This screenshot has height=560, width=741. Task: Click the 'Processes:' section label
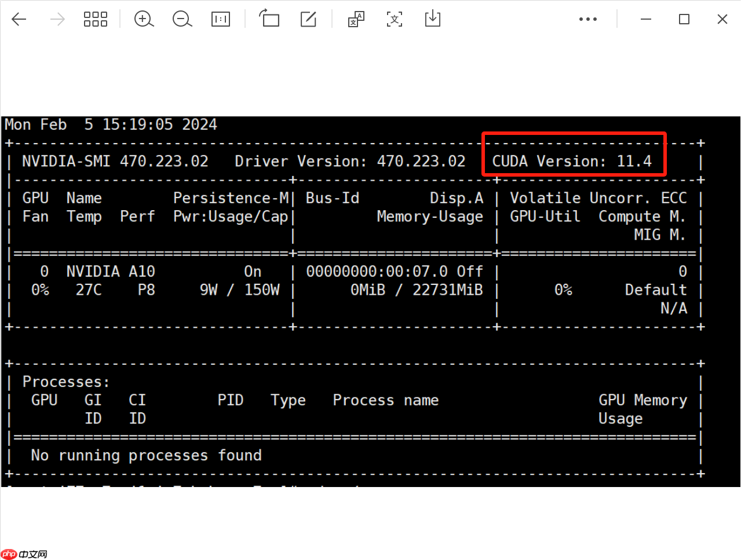66,382
